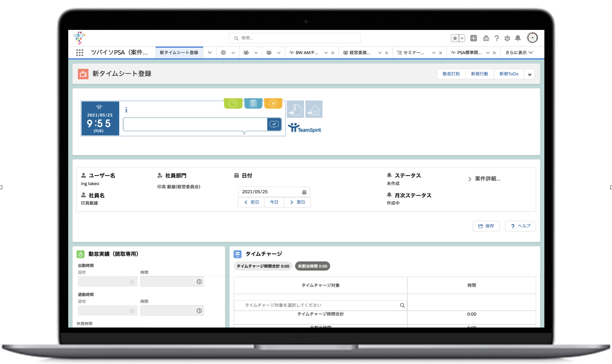Expand the 案件詳細 section chevron
This screenshot has width=612, height=364.
[470, 179]
